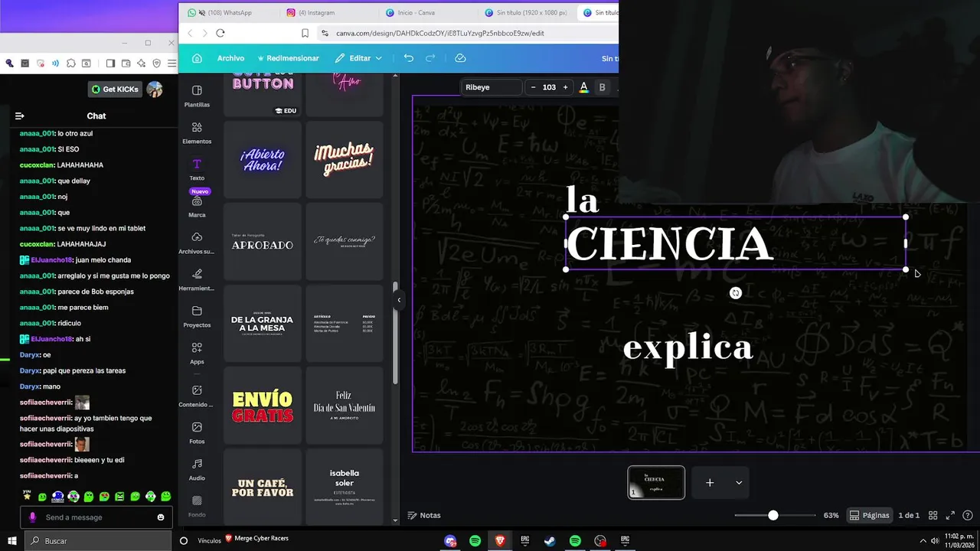Open Steam from the taskbar
The width and height of the screenshot is (980, 551).
550,541
